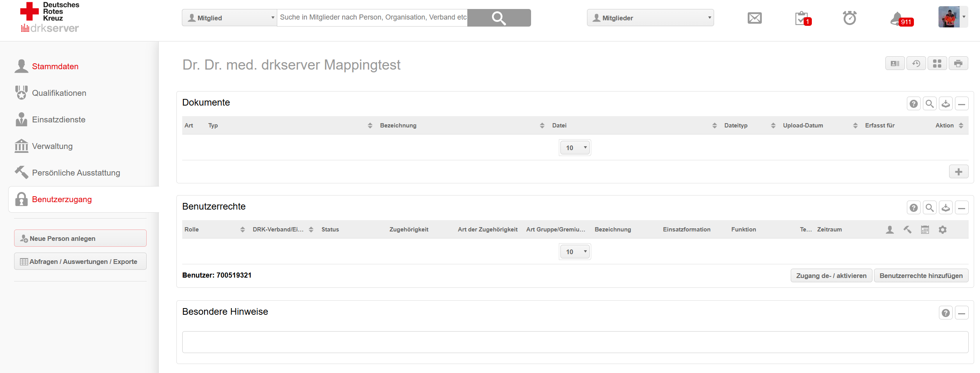This screenshot has height=373, width=980.
Task: Expand the Mitglieder dropdown in the header
Action: coord(650,18)
